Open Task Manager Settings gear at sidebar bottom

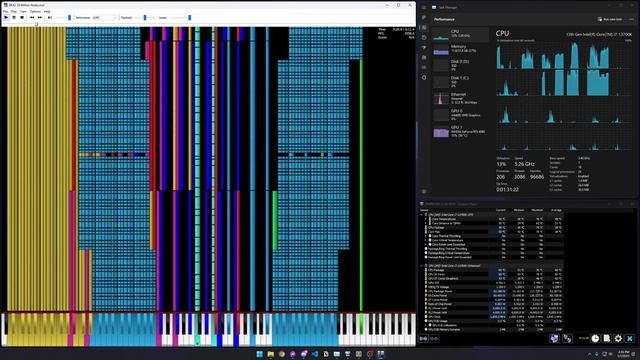point(424,191)
